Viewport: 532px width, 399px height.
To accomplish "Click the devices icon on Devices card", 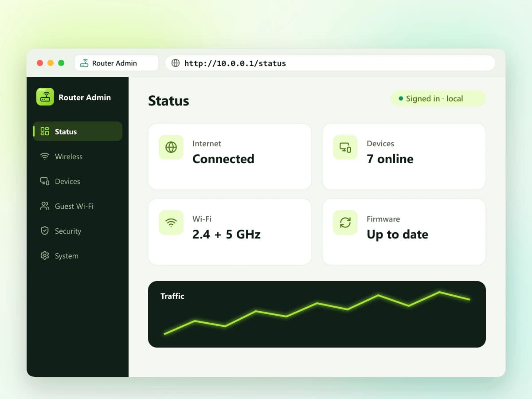I will point(345,147).
